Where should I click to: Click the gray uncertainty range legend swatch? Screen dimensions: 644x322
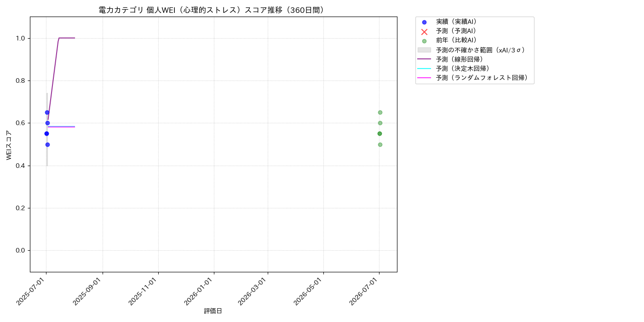(424, 50)
